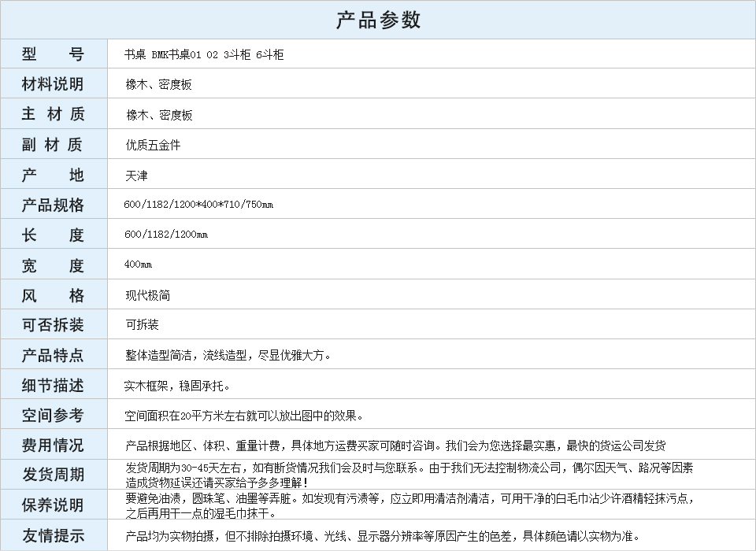Select the '发货周期' row label
Image resolution: width=756 pixels, height=551 pixels.
53,475
